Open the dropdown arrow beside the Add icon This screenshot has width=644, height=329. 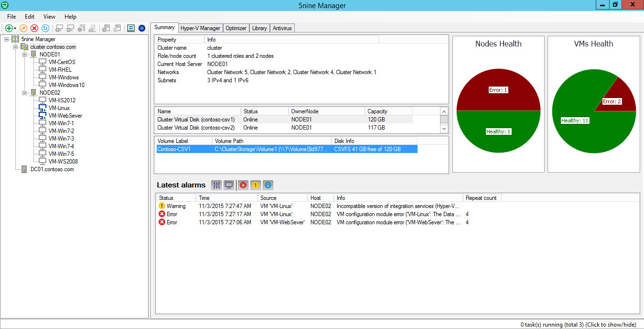pyautogui.click(x=15, y=29)
